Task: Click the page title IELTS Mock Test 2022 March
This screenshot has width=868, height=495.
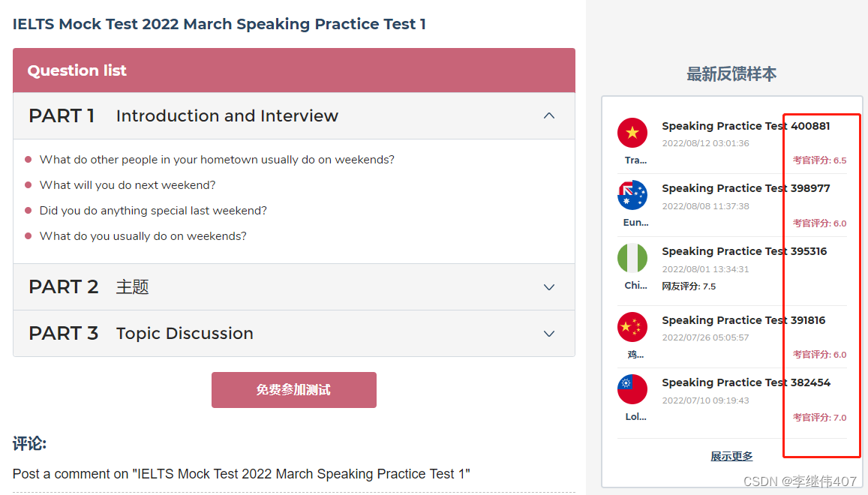Action: [219, 24]
